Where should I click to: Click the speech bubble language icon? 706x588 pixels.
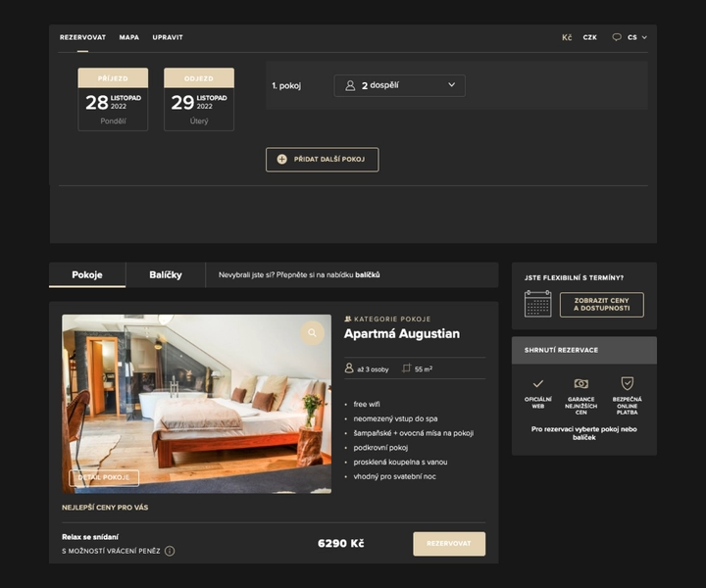617,37
